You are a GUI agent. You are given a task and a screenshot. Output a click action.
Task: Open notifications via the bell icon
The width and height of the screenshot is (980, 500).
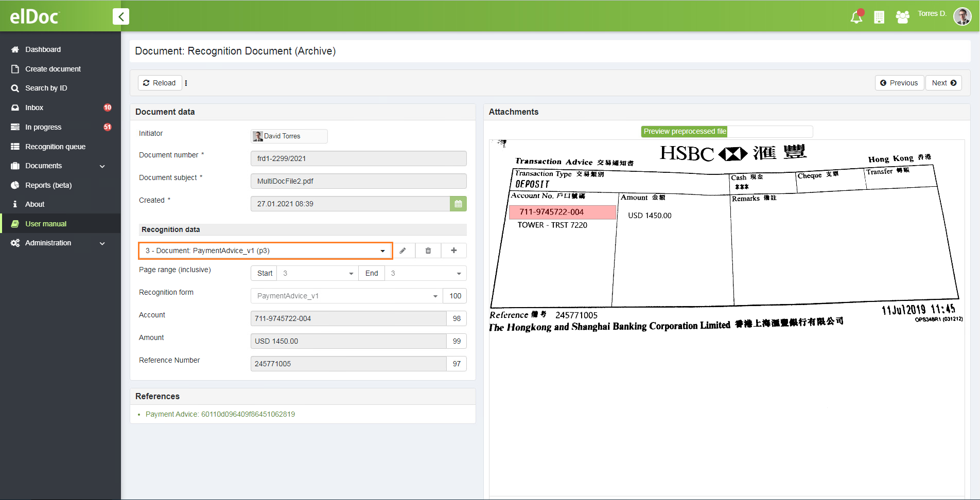856,16
